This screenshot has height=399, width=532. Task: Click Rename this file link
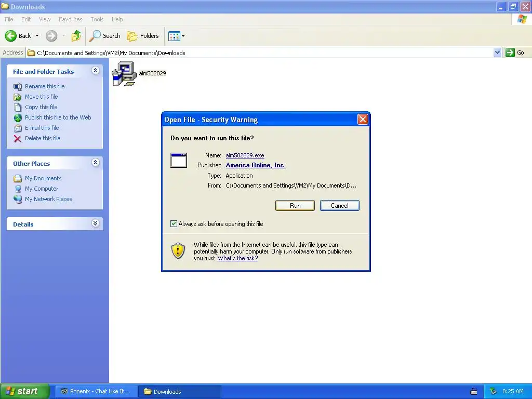coord(45,86)
